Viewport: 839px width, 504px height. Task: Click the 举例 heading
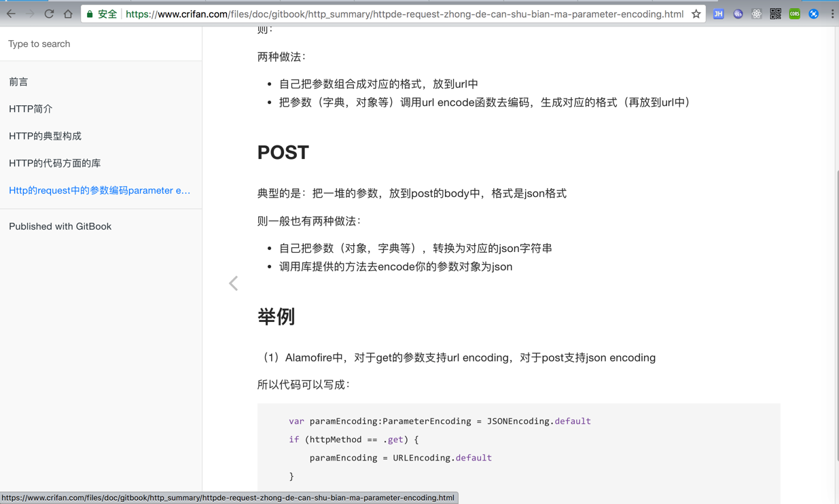276,317
